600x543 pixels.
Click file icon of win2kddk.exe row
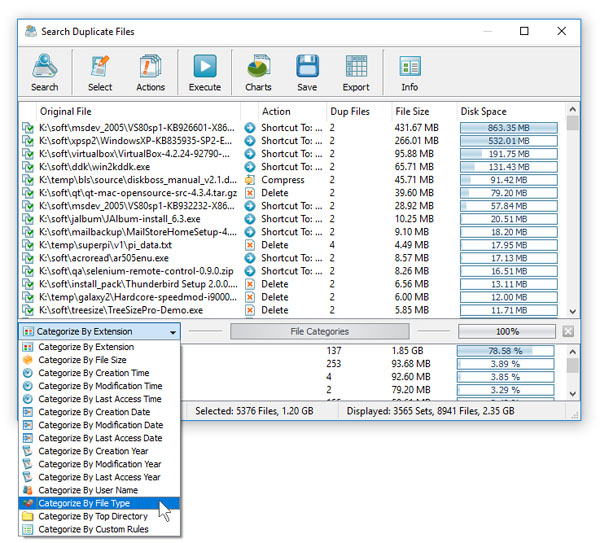[28, 167]
